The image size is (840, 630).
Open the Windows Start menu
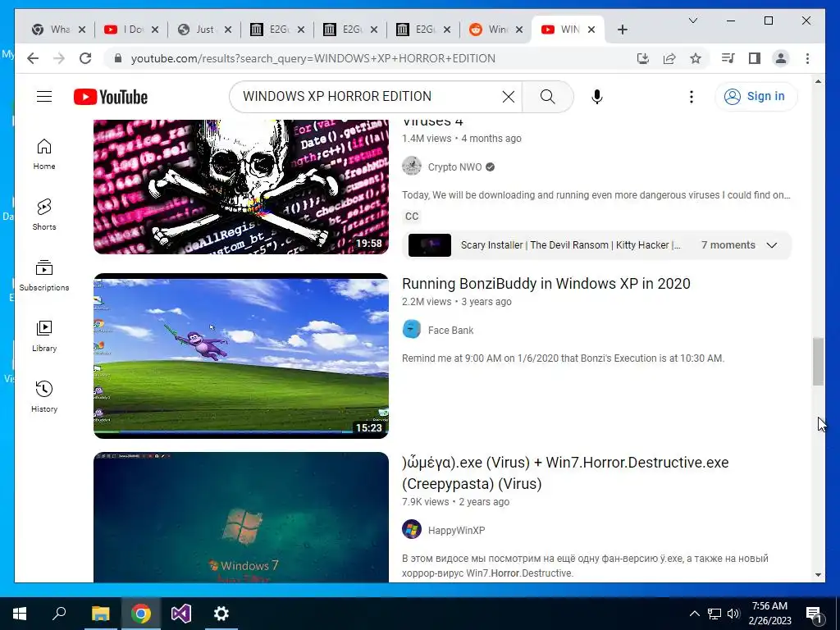coord(20,614)
